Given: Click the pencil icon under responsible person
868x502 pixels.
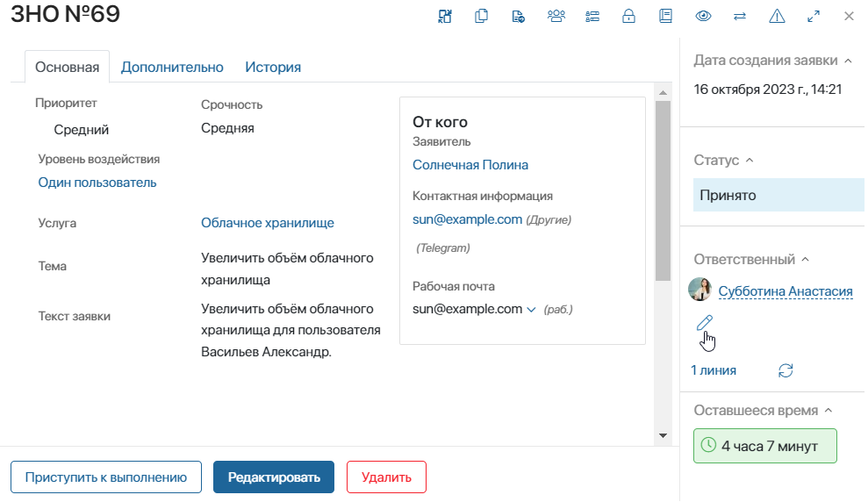Looking at the screenshot, I should (x=704, y=323).
